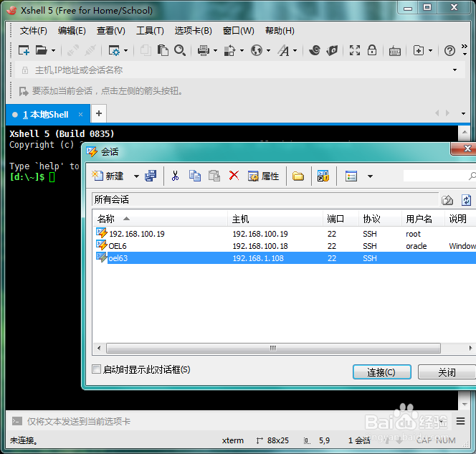The image size is (476, 454).
Task: Click the host or IP address input field
Action: pos(240,70)
